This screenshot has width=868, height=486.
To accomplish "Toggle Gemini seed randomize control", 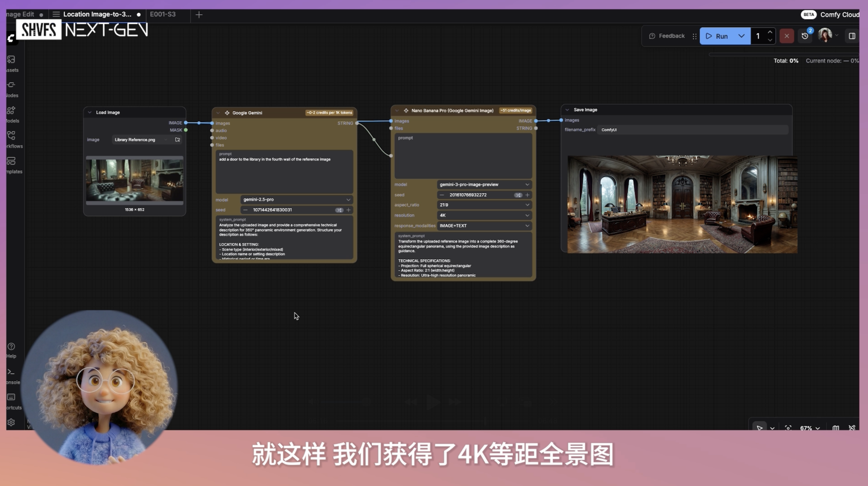I will click(x=339, y=210).
